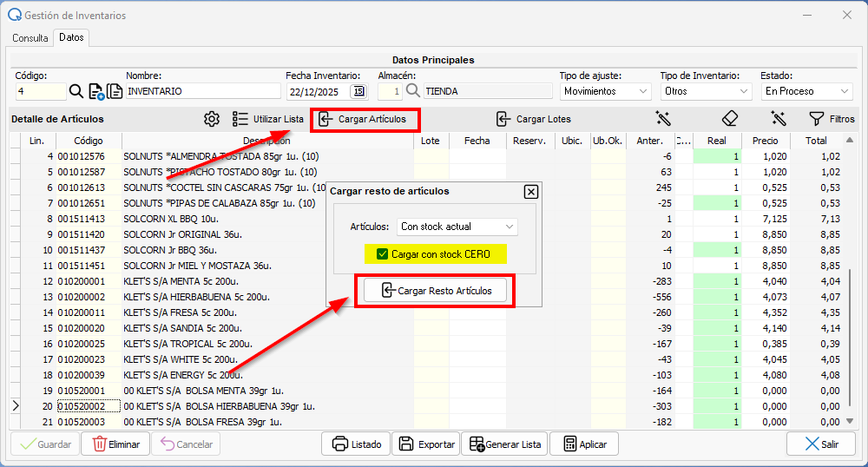Open the Estado dropdown En Proceso

(x=806, y=91)
